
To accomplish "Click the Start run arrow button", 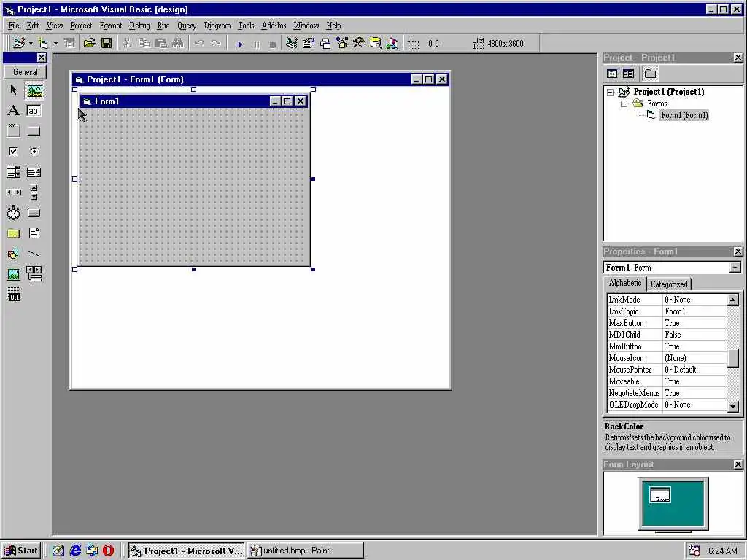I will point(239,44).
